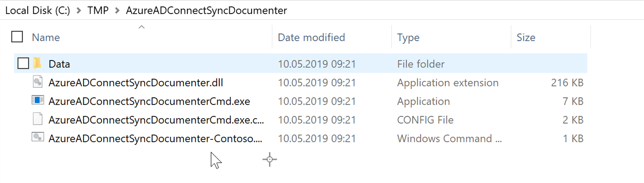Check the box beside Data folder
This screenshot has height=183, width=644.
point(23,63)
